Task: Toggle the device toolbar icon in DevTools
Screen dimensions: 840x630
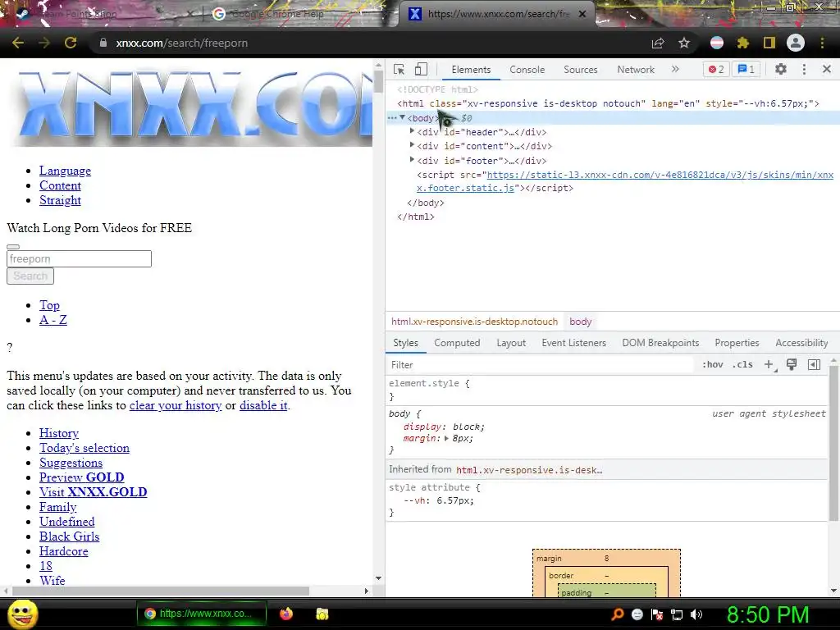Action: point(421,70)
